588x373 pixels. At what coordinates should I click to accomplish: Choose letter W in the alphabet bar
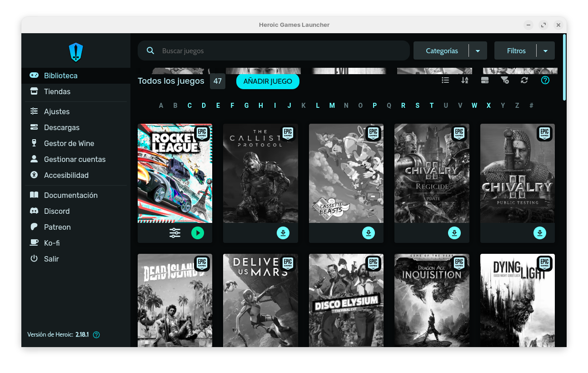click(x=474, y=106)
